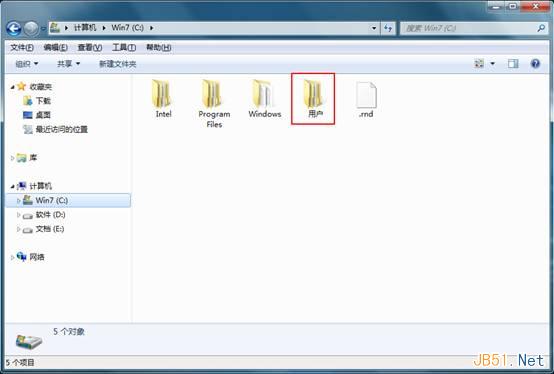Screen dimensions: 554x374
Task: Minimize the Explorer window
Action: [x=496, y=6]
